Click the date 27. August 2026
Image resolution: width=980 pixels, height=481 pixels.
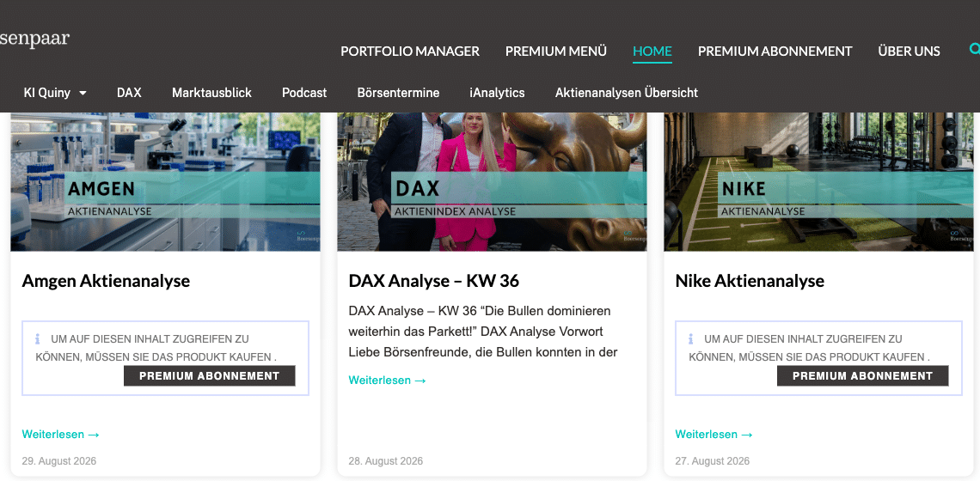(712, 461)
